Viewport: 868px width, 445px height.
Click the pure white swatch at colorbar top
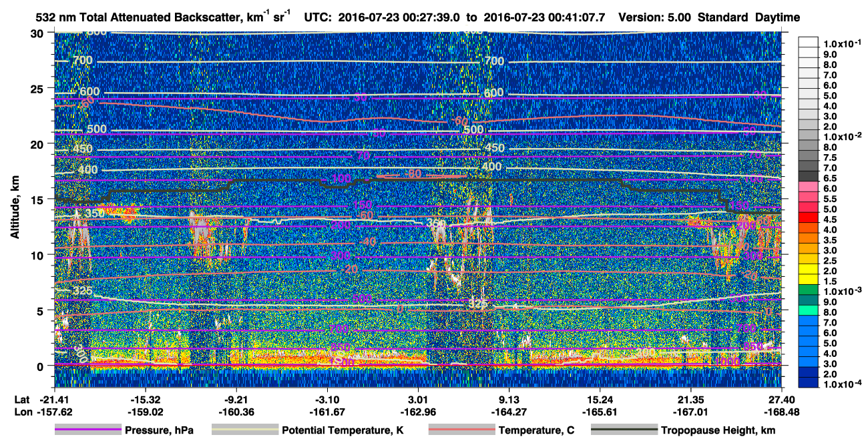(x=808, y=41)
